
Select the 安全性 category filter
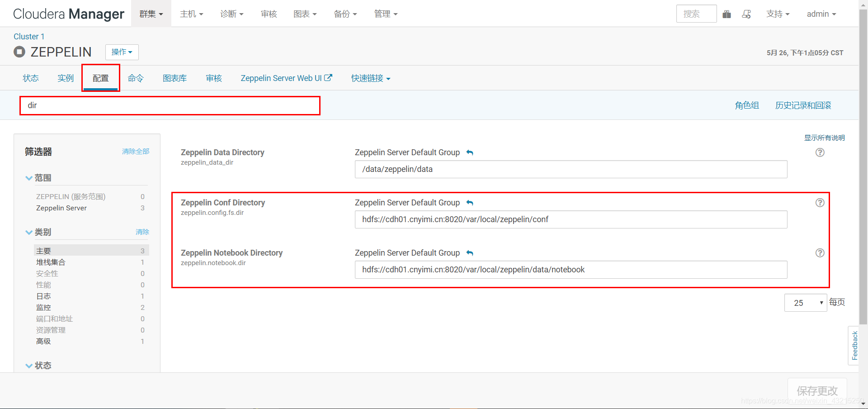click(x=90, y=274)
